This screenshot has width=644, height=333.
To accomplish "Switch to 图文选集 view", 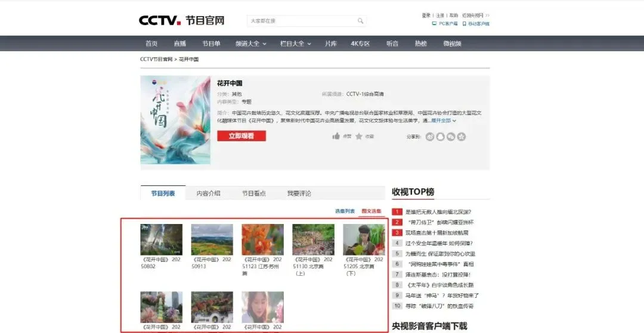I will (371, 211).
